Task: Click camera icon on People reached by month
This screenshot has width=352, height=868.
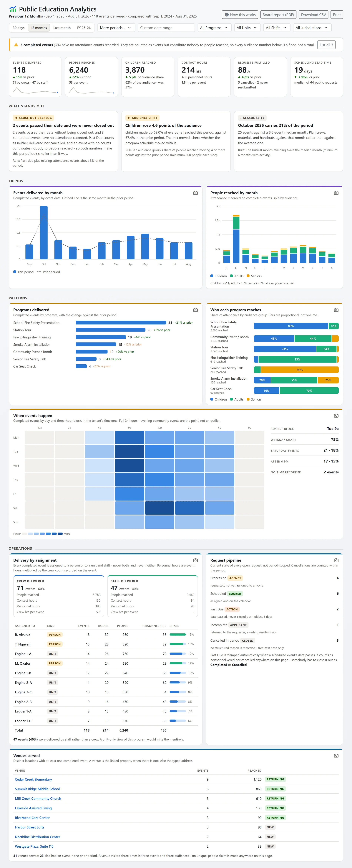Action: [x=336, y=193]
